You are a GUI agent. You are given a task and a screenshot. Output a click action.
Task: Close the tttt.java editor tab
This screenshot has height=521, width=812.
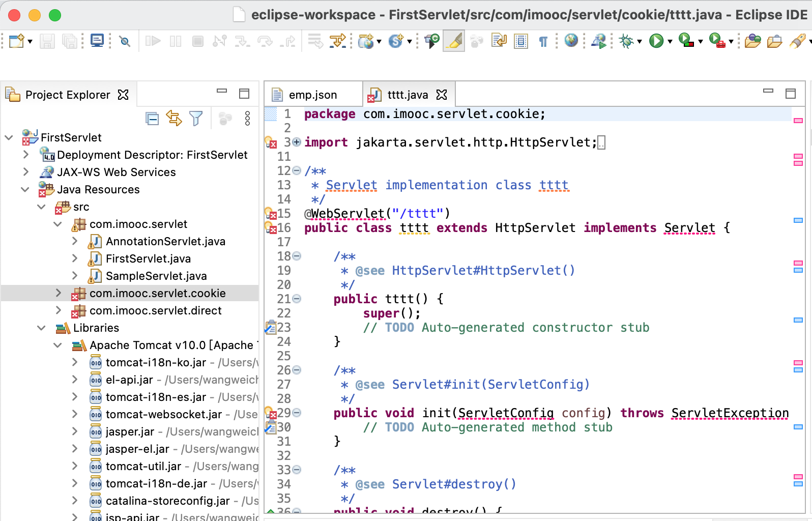pos(442,95)
